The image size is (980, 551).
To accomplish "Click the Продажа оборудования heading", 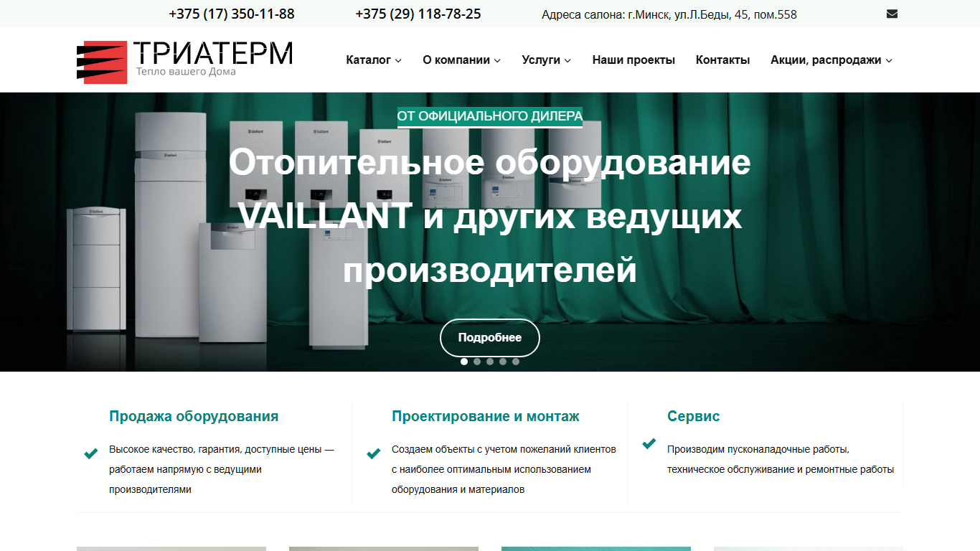I will tap(194, 416).
